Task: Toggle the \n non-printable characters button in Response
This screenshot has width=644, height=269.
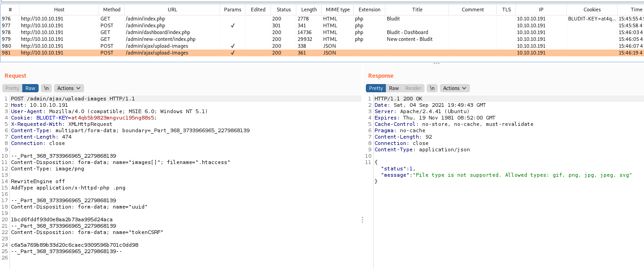Action: (432, 88)
